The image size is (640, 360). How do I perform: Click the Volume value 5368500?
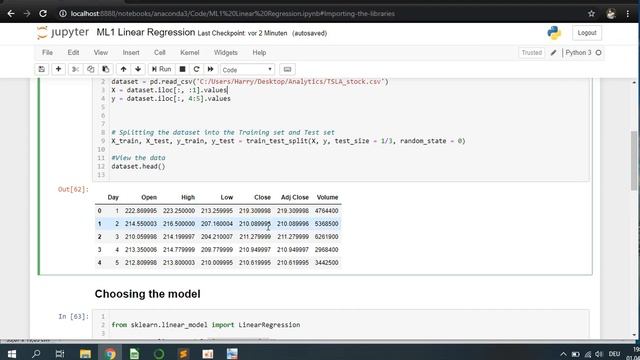pyautogui.click(x=327, y=224)
